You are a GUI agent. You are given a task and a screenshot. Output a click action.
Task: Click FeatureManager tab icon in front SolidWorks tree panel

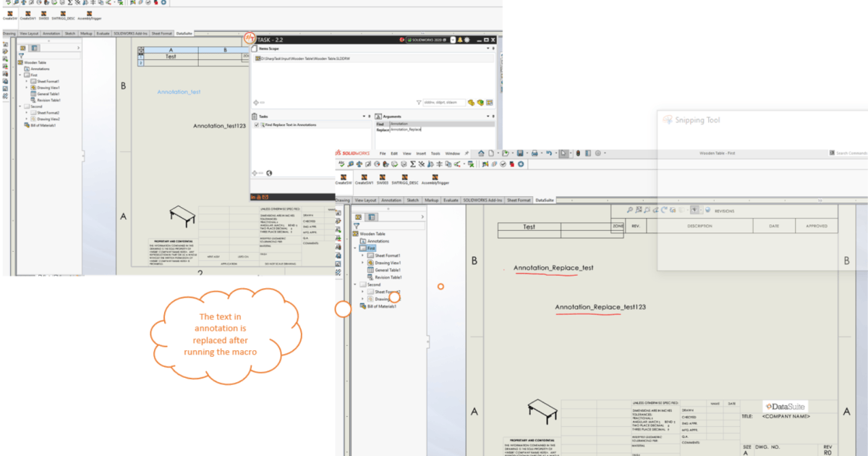[x=358, y=216]
